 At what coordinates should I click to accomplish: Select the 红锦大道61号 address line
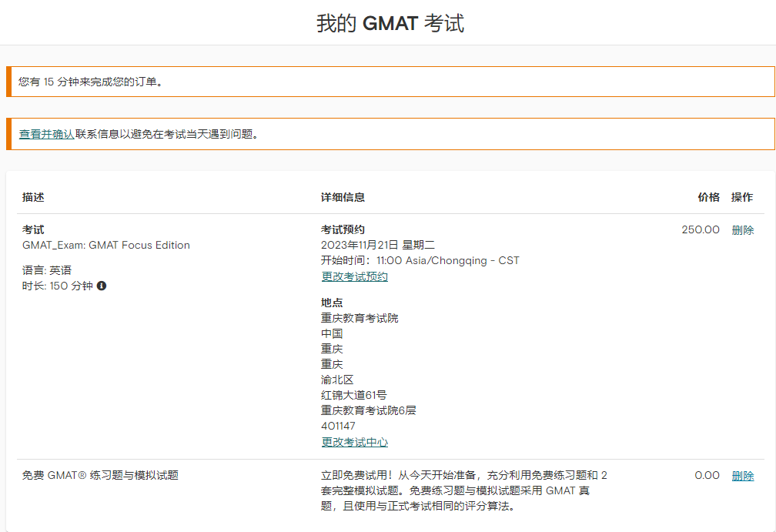(x=353, y=395)
